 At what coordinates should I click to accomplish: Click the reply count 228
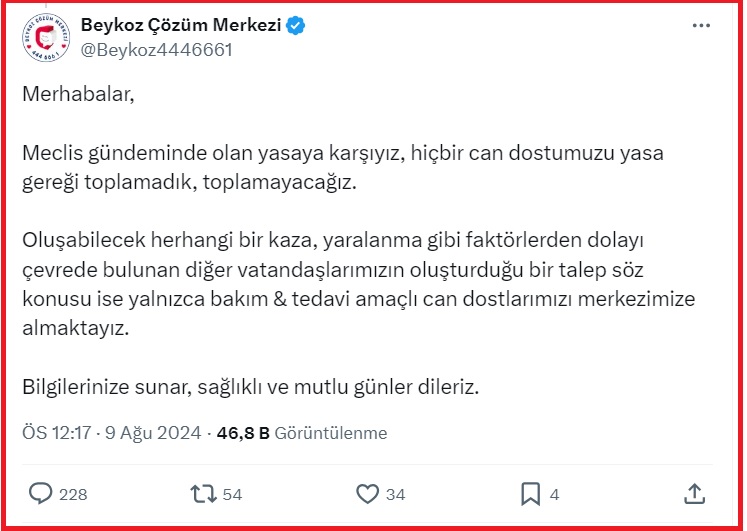point(74,494)
